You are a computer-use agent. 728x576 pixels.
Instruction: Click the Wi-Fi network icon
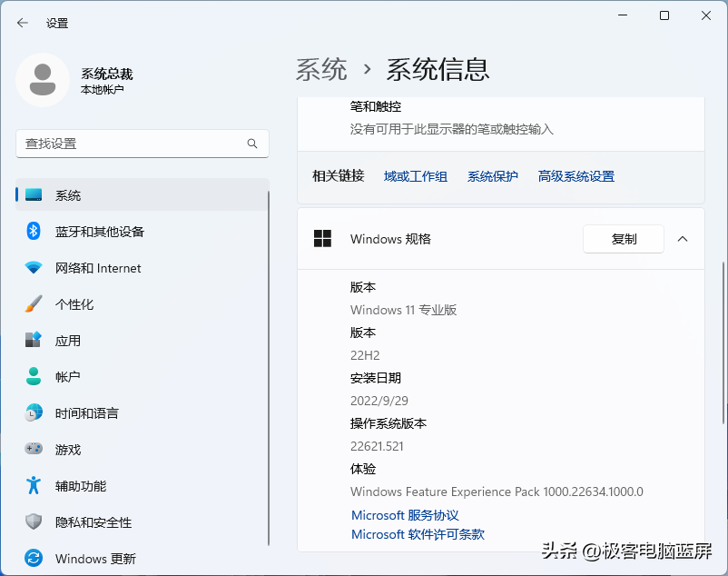34,268
